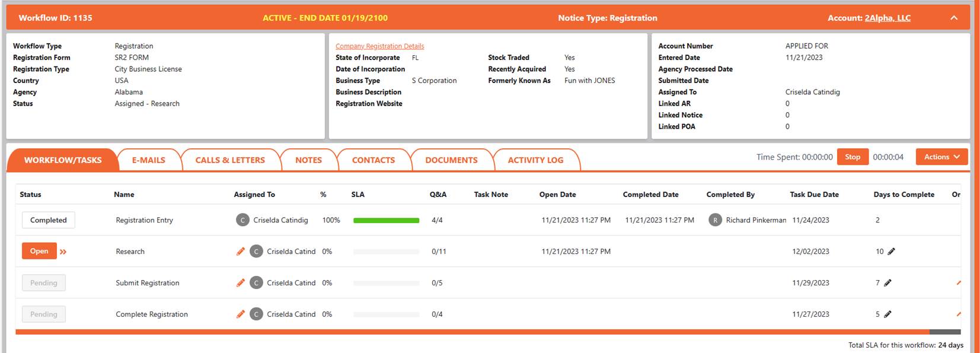The width and height of the screenshot is (980, 353).
Task: Collapse the workflow header with chevron
Action: pos(953,18)
